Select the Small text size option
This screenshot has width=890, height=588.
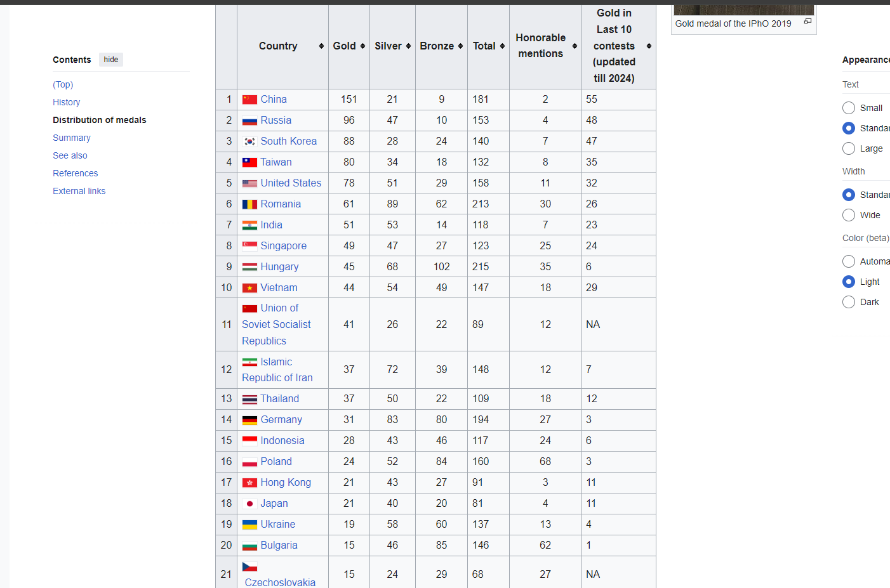pos(849,108)
